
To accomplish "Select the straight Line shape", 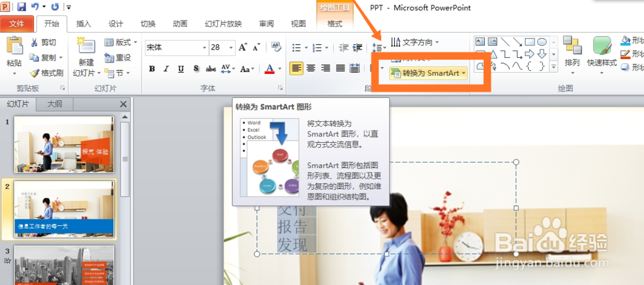I will click(x=505, y=42).
